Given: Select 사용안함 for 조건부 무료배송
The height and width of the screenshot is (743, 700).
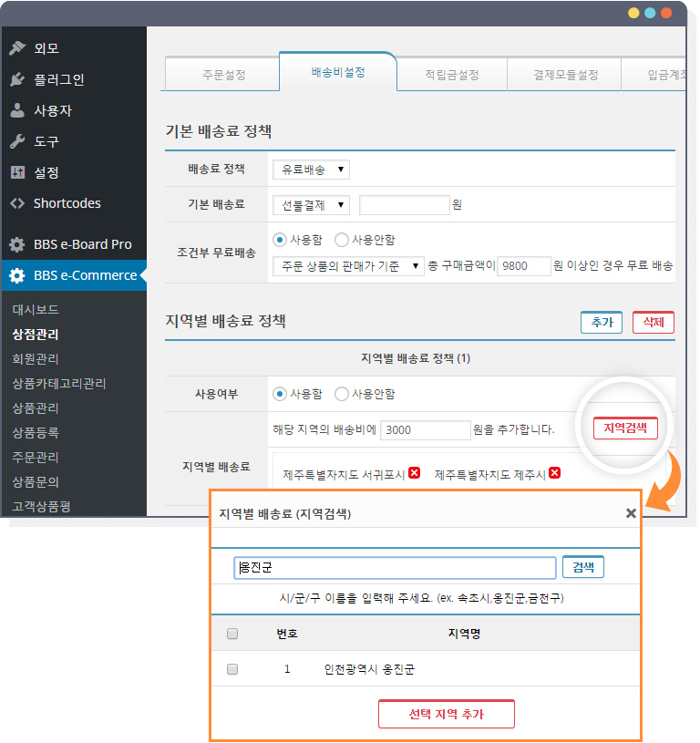Looking at the screenshot, I should point(342,240).
